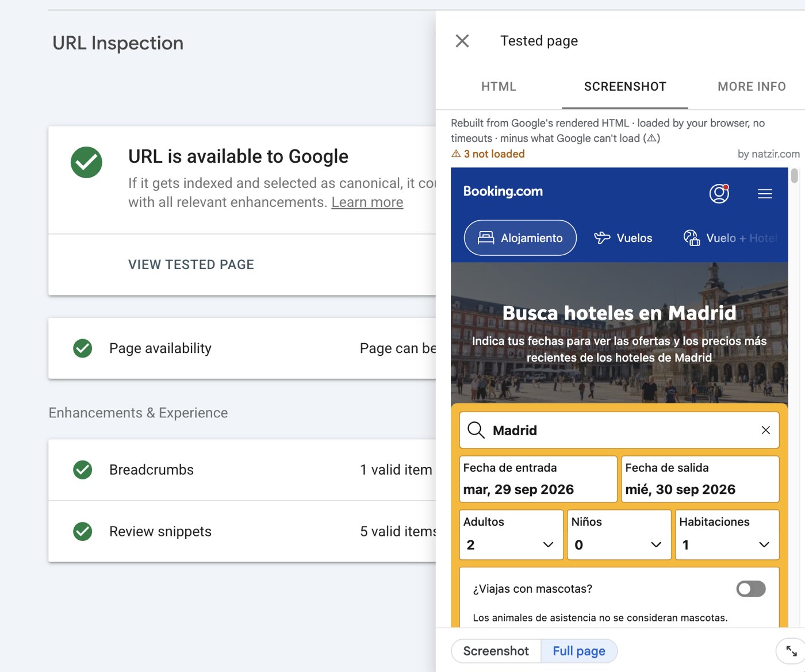Select the Screenshot view button
This screenshot has width=805, height=672.
click(x=496, y=651)
